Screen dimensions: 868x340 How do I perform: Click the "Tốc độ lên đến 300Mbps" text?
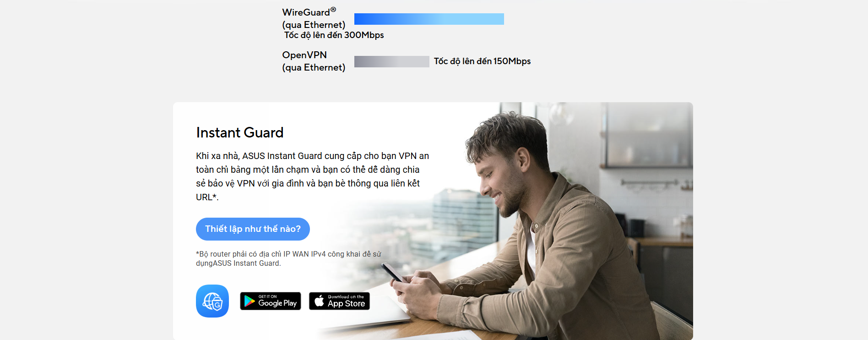pyautogui.click(x=334, y=35)
